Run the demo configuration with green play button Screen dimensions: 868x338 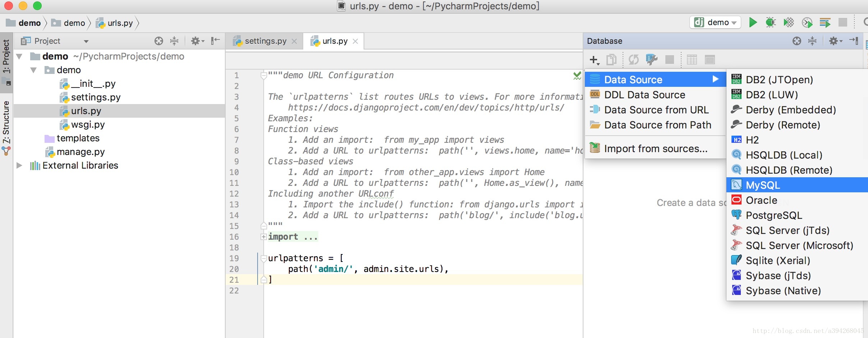pos(753,23)
